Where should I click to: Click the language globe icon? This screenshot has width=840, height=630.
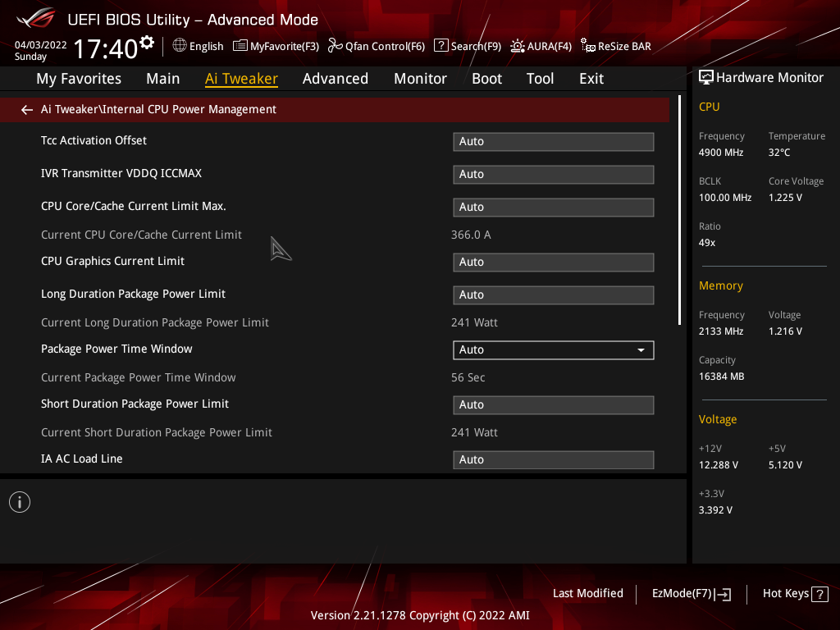[180, 46]
